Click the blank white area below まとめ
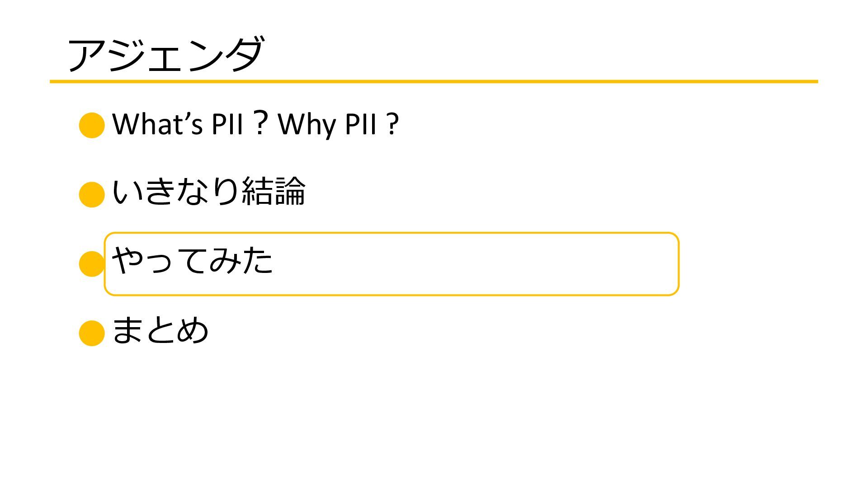Screen dimensions: 868x488 tap(434, 416)
